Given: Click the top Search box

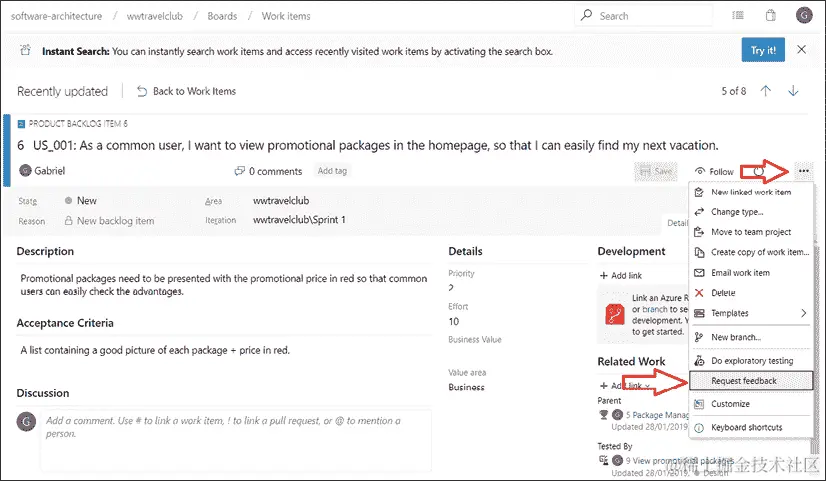Looking at the screenshot, I should click(645, 16).
